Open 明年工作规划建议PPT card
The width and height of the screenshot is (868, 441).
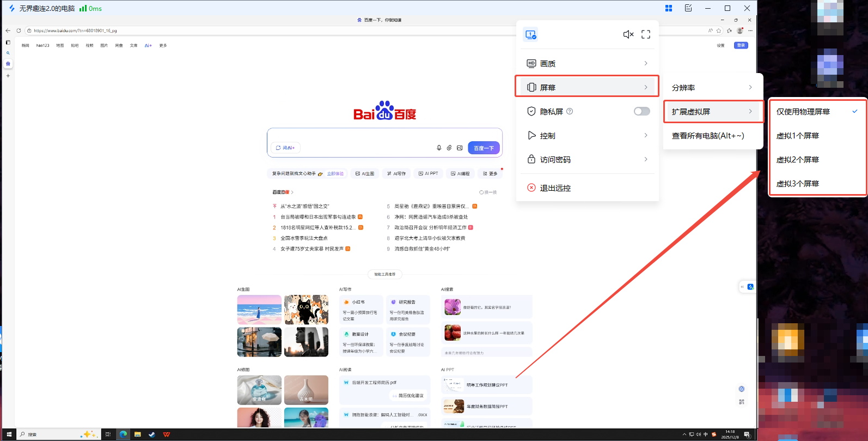coord(487,385)
